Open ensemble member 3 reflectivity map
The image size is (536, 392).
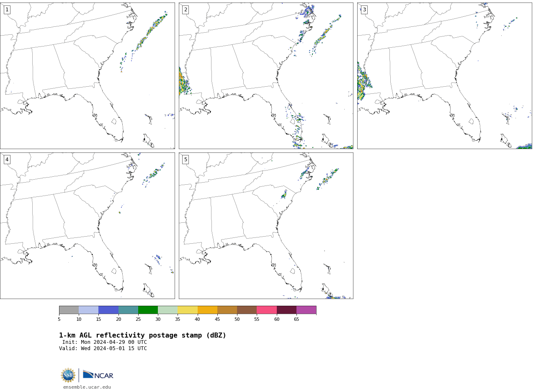(445, 76)
